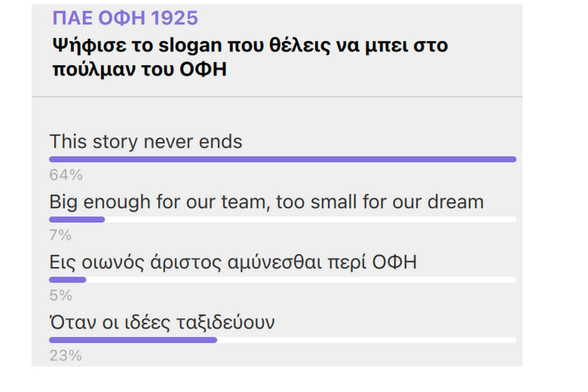The height and width of the screenshot is (392, 588).
Task: Click the full purple 64% result bar
Action: (282, 159)
